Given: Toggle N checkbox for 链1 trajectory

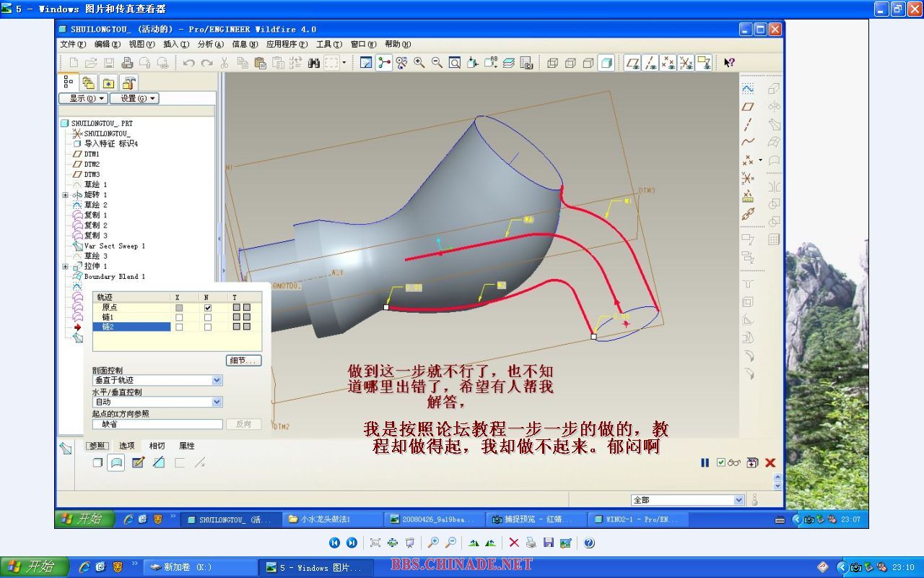Looking at the screenshot, I should (x=208, y=317).
